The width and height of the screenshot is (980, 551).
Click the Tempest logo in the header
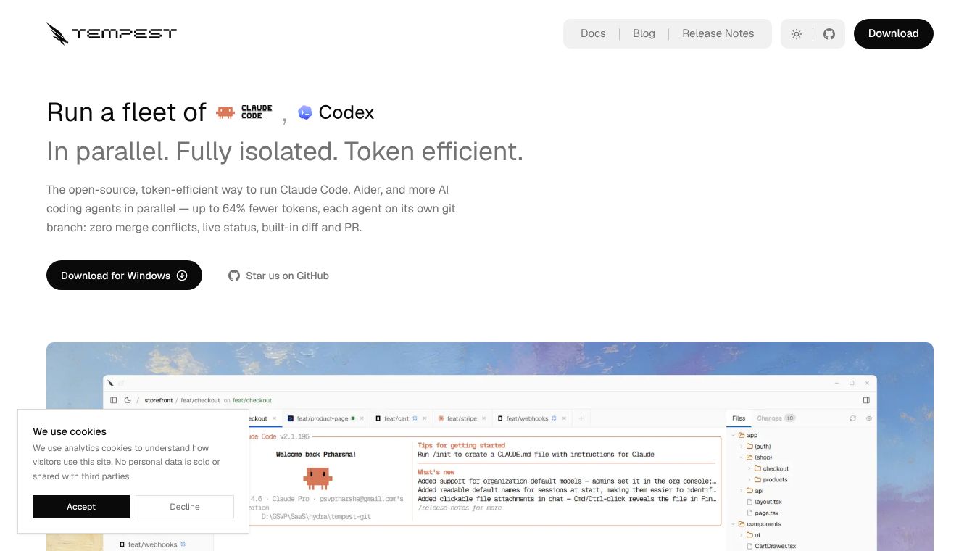(112, 33)
